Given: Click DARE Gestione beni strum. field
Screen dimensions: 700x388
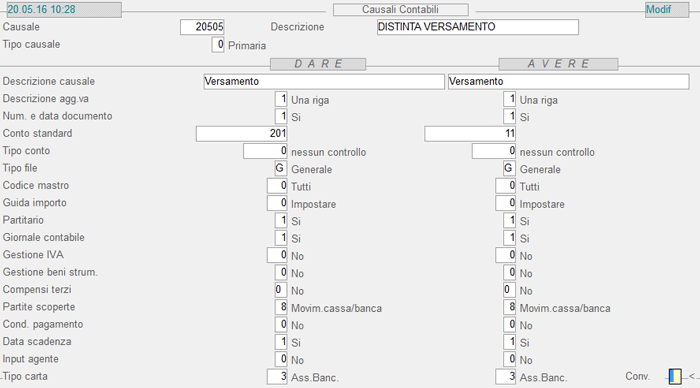Looking at the screenshot, I should point(281,272).
